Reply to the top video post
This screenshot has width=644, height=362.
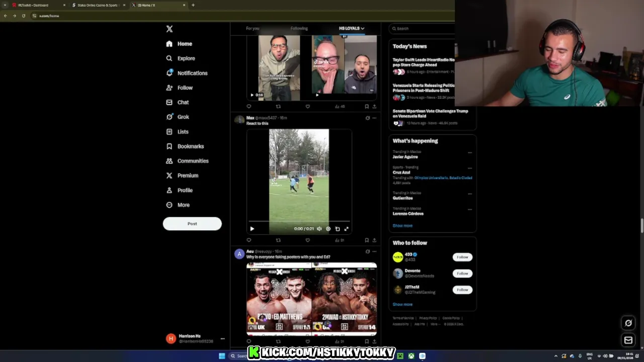(249, 107)
